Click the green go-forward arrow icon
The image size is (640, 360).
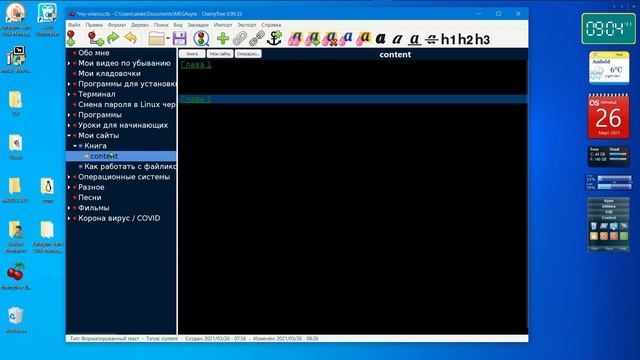point(113,38)
